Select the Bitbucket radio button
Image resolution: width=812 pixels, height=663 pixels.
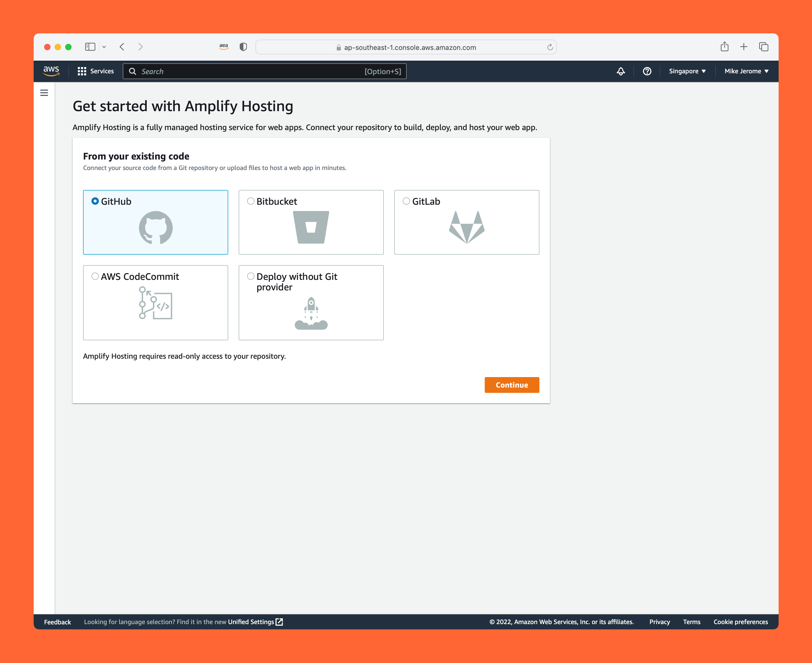pyautogui.click(x=251, y=201)
